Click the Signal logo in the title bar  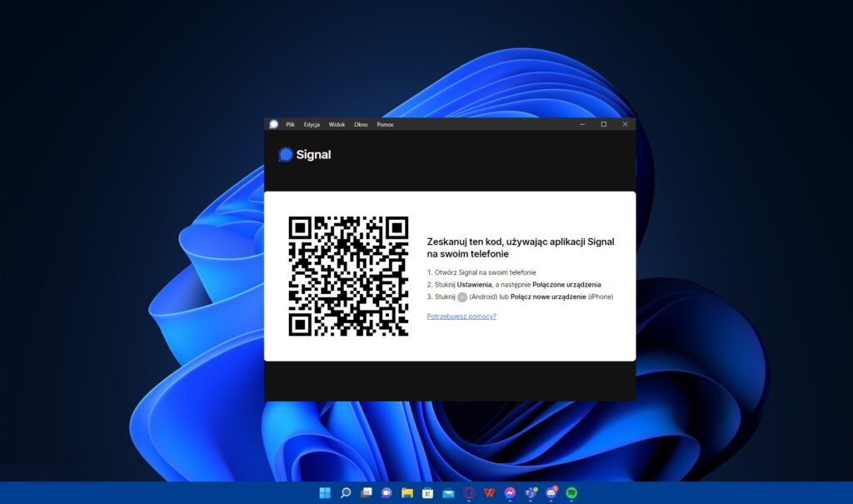[273, 124]
